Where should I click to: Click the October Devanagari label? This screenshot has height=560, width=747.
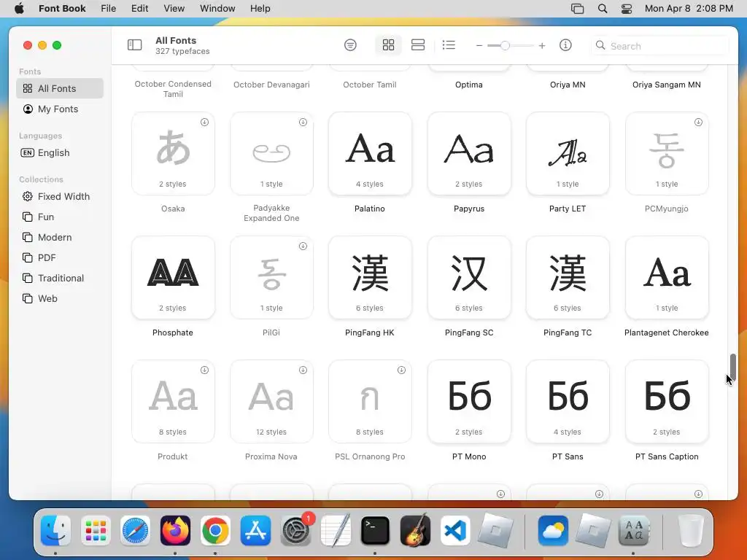click(x=271, y=85)
